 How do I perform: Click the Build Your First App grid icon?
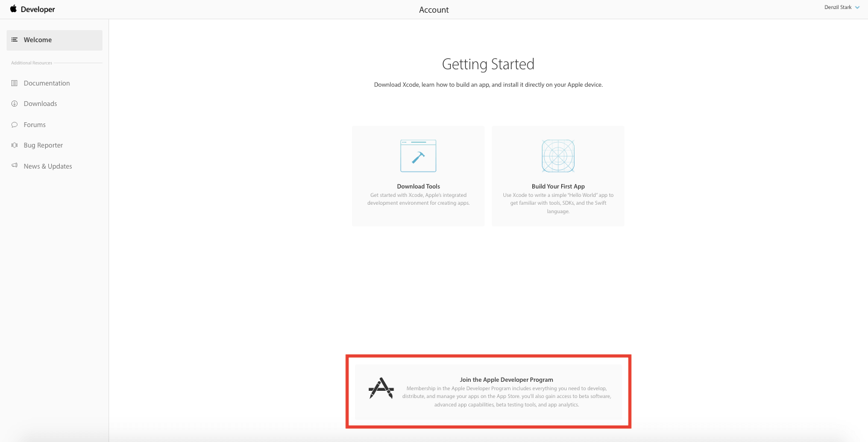558,156
